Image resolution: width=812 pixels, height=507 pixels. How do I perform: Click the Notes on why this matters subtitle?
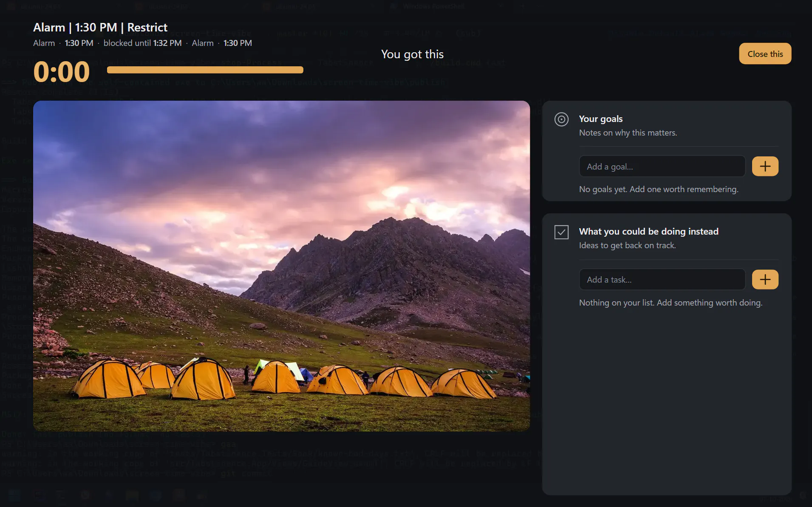coord(628,133)
